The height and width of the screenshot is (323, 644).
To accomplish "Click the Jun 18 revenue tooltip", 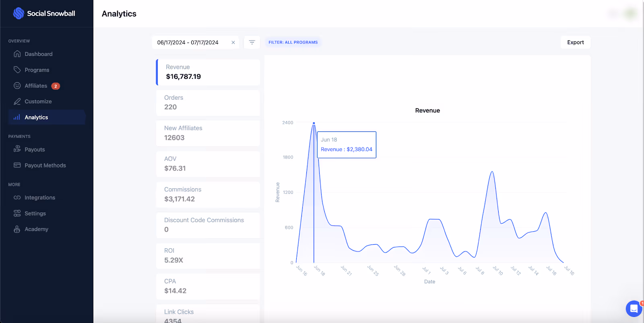I will click(x=347, y=145).
